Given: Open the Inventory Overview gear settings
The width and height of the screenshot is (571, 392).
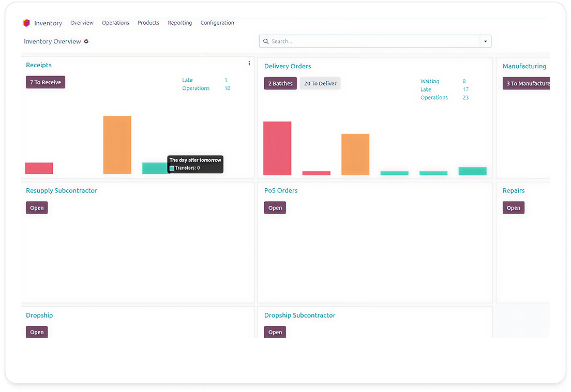Looking at the screenshot, I should [x=86, y=41].
